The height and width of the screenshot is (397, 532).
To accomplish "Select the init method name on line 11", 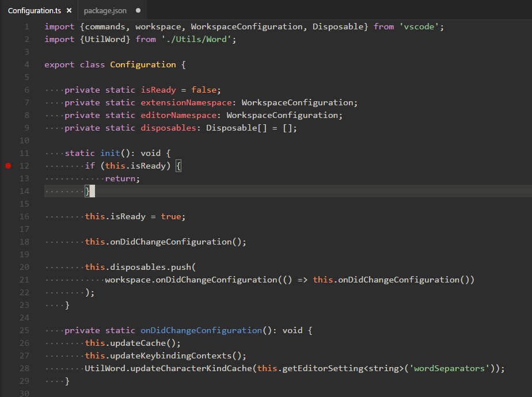I will click(109, 153).
